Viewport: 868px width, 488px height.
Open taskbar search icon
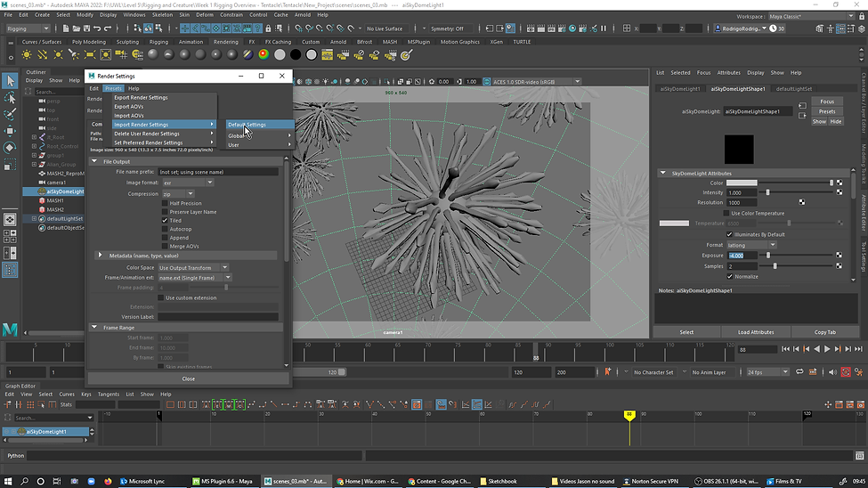click(24, 482)
